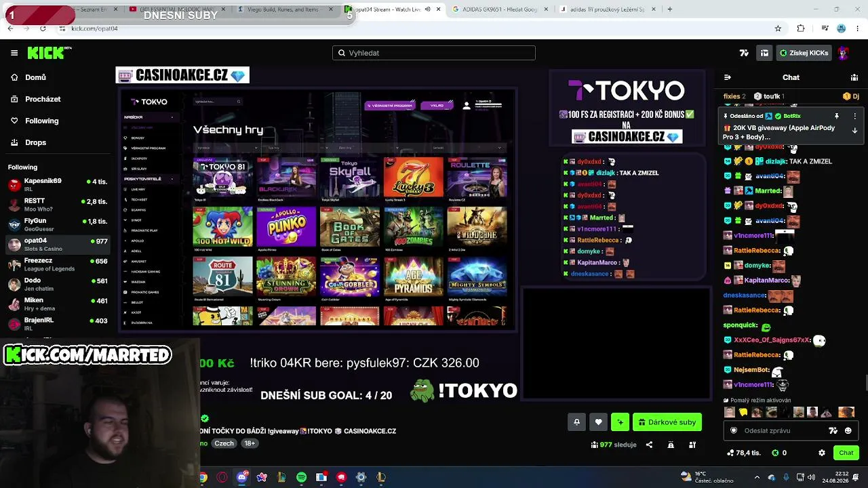The height and width of the screenshot is (488, 868).
Task: Click the Kick emote icon in the header
Action: pyautogui.click(x=744, y=53)
